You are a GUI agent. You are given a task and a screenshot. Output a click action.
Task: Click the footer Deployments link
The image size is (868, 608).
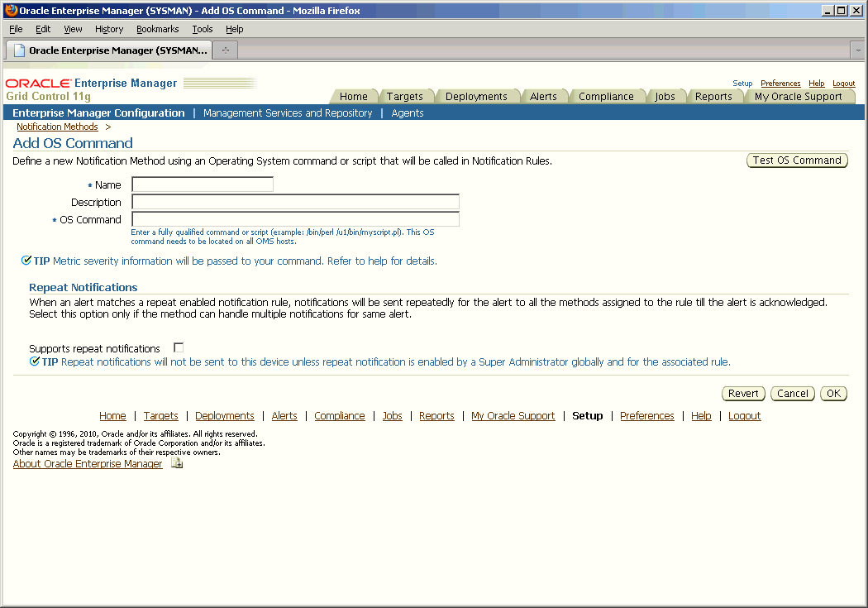225,416
